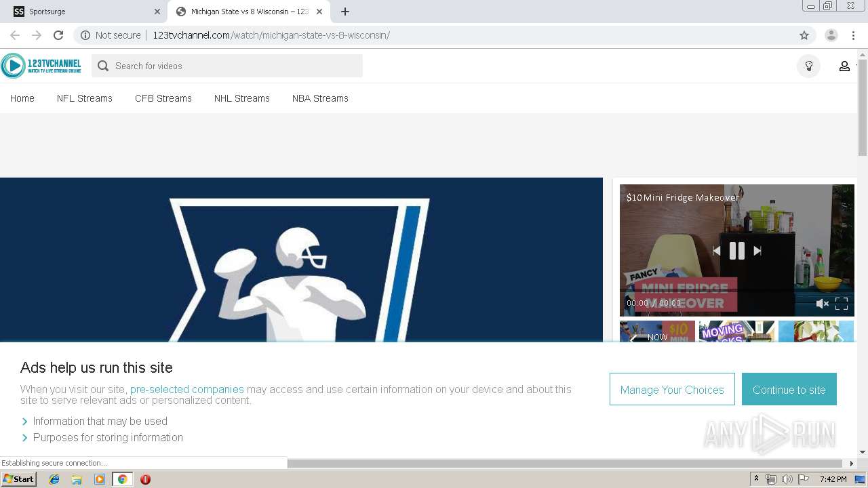
Task: Click the horizontal scrollbar thumb
Action: pyautogui.click(x=565, y=464)
